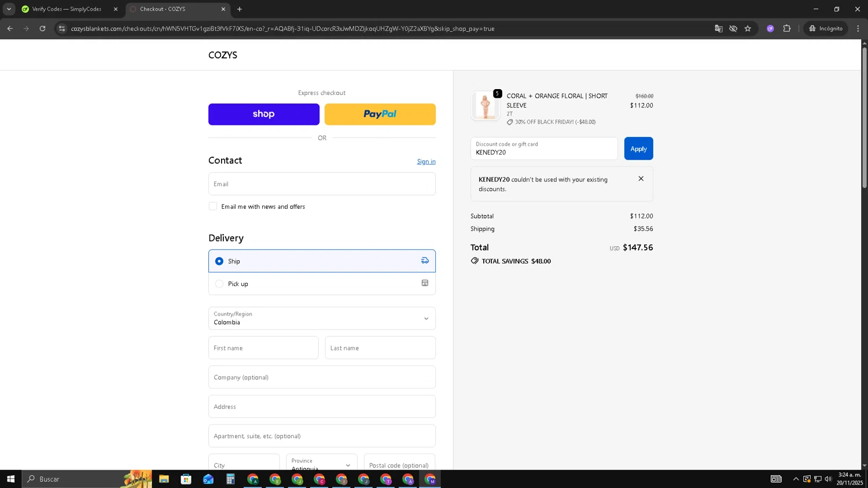Open Outlook from taskbar

pyautogui.click(x=208, y=479)
